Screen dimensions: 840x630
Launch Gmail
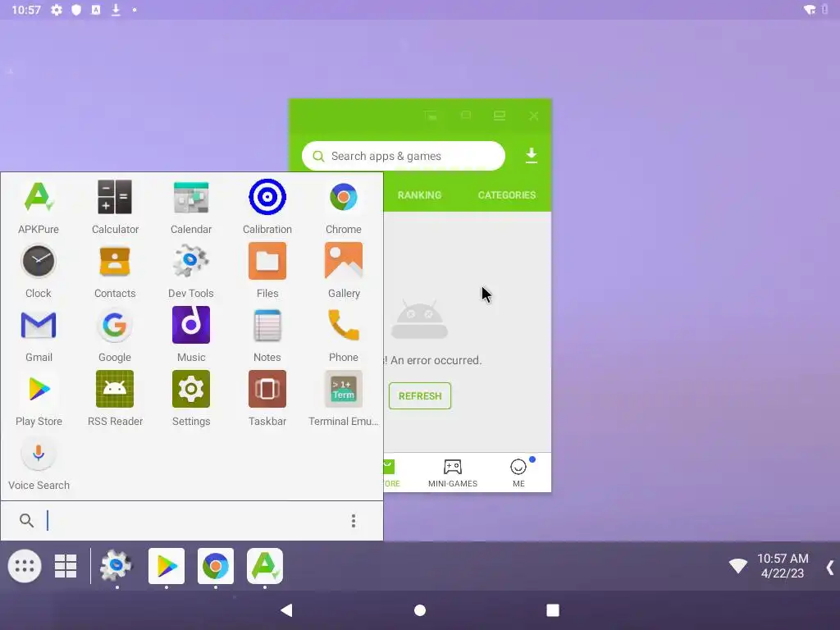pyautogui.click(x=39, y=335)
